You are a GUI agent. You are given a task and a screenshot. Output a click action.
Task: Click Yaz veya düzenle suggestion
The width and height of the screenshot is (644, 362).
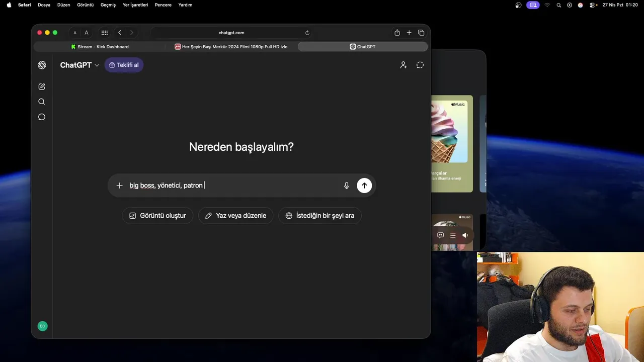click(235, 216)
